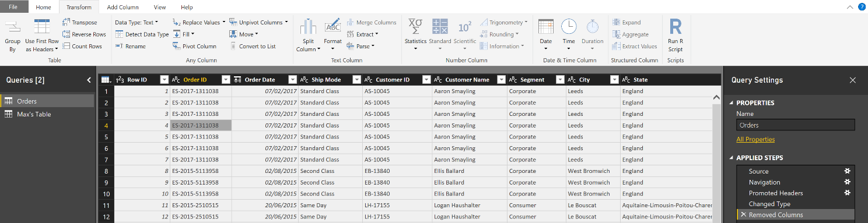This screenshot has height=223, width=868.
Task: Select the Changed Type step
Action: 796,204
